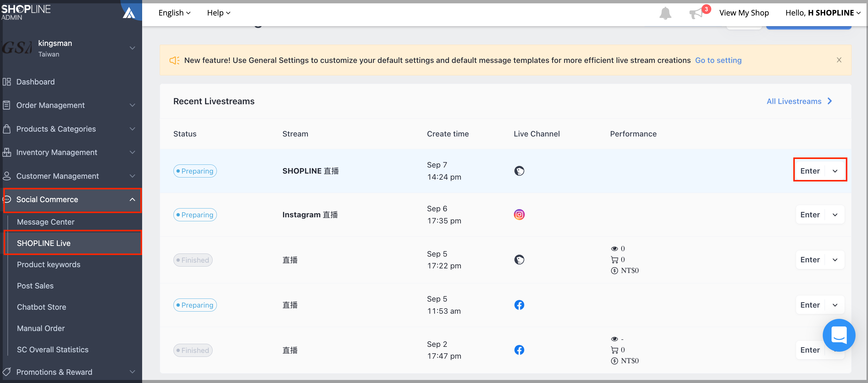Expand Order Management menu chevron
The width and height of the screenshot is (868, 383).
(132, 105)
